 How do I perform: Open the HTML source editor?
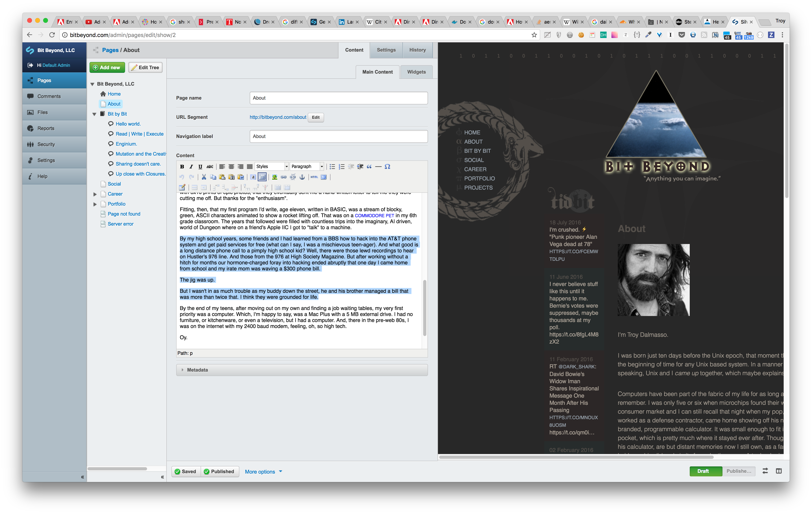tap(314, 177)
